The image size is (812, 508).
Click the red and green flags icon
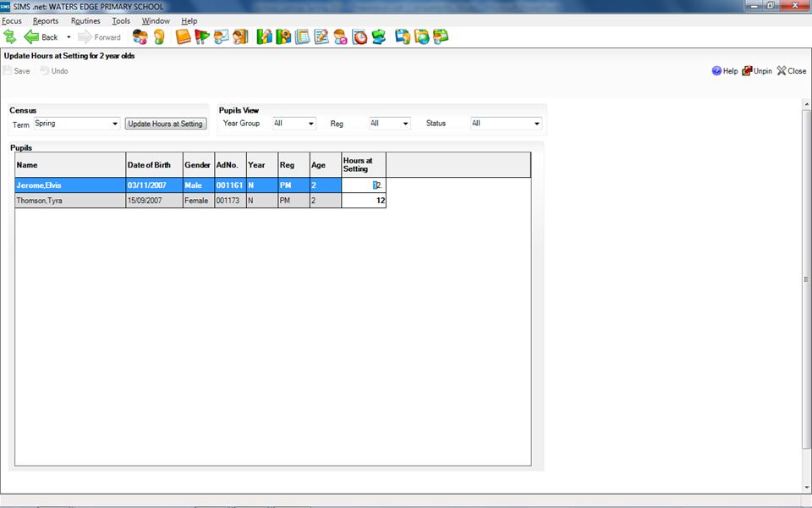tap(202, 36)
